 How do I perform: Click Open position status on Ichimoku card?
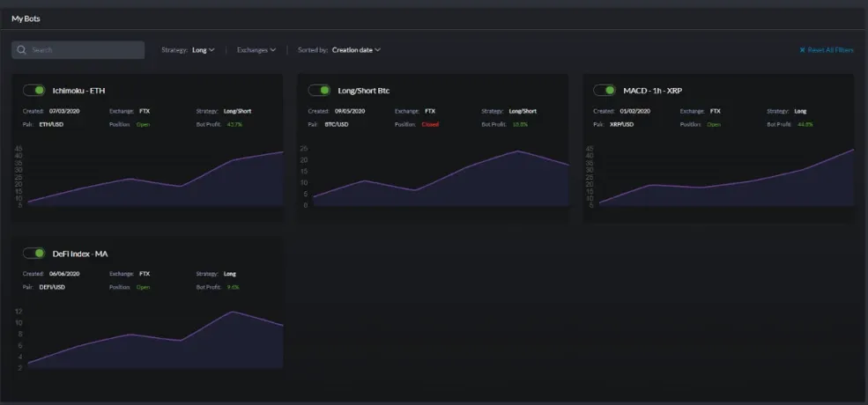coord(144,124)
